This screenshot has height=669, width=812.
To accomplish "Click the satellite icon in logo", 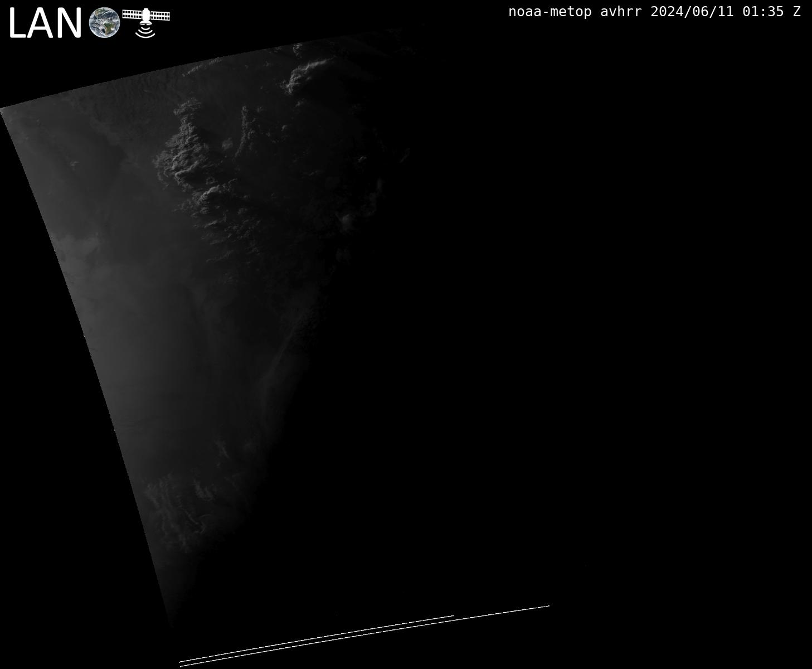I will [x=146, y=22].
